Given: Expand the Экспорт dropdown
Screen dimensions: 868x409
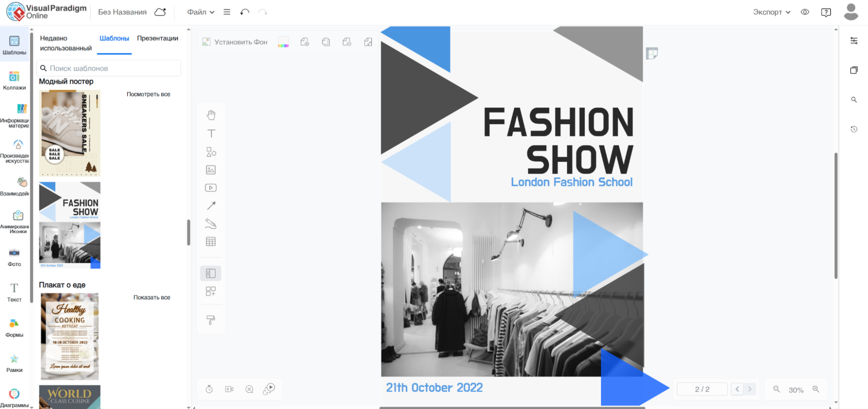Looking at the screenshot, I should point(771,12).
